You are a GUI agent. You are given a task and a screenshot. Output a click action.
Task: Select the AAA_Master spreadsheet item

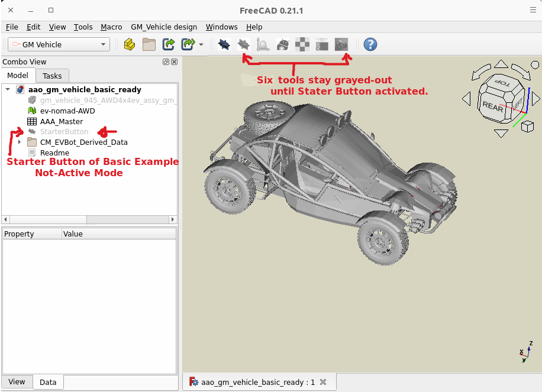[x=61, y=121]
